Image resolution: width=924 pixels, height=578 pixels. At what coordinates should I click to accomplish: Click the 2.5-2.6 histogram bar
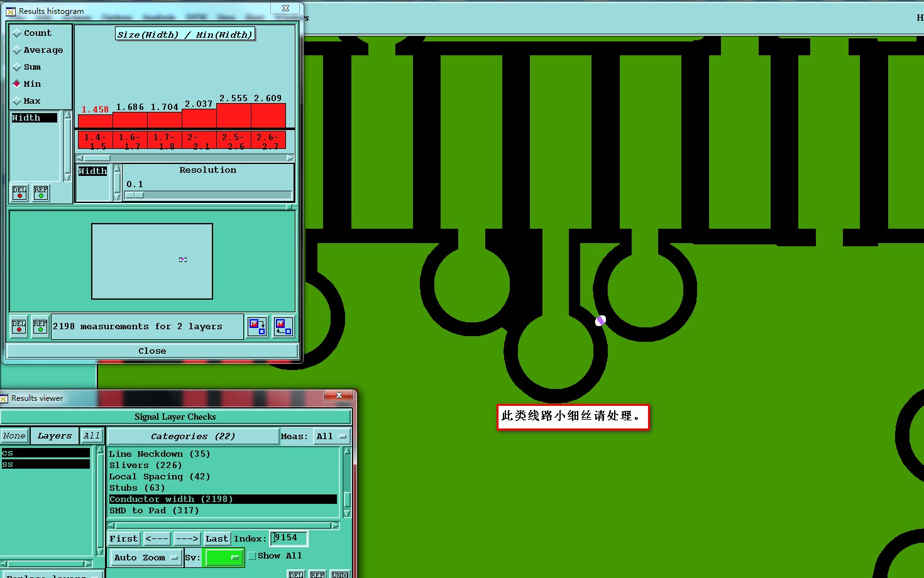pos(234,116)
